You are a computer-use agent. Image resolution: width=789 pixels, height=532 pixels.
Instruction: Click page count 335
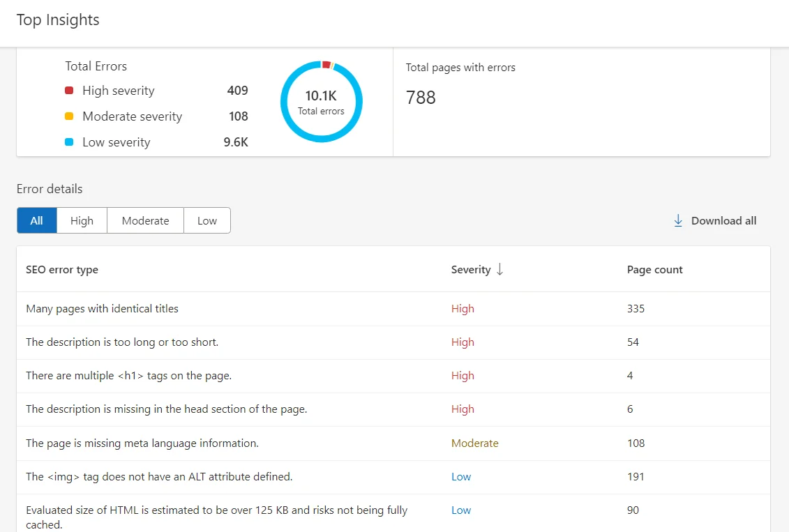(x=636, y=309)
